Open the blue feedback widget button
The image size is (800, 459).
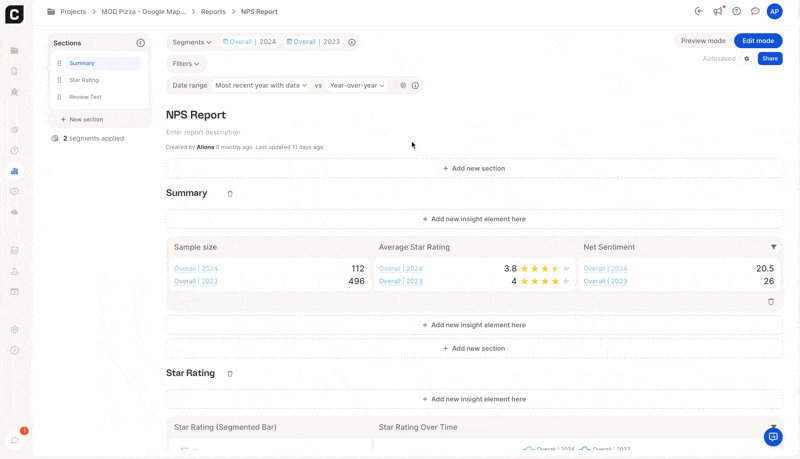click(773, 437)
